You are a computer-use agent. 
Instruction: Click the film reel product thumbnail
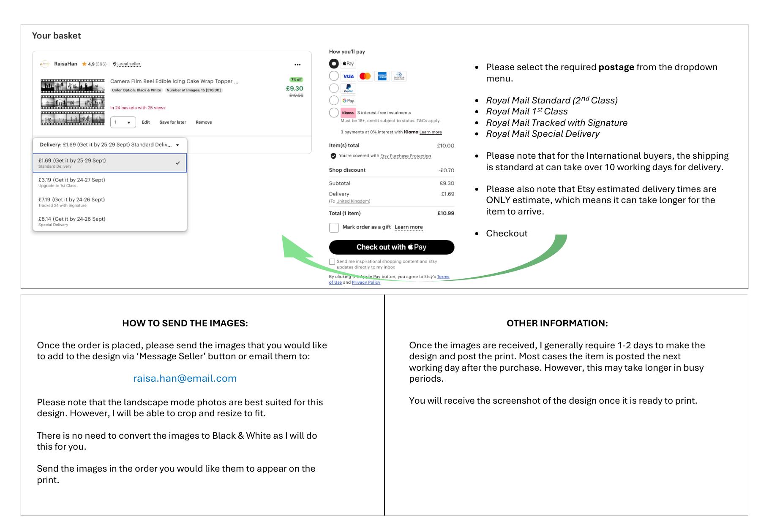point(73,102)
